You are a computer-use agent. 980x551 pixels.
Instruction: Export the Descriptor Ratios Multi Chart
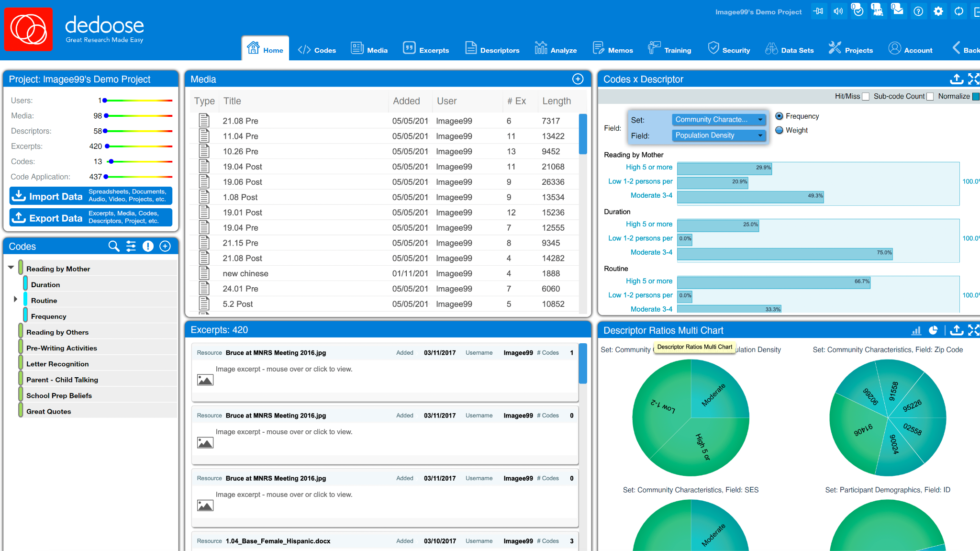pos(956,330)
